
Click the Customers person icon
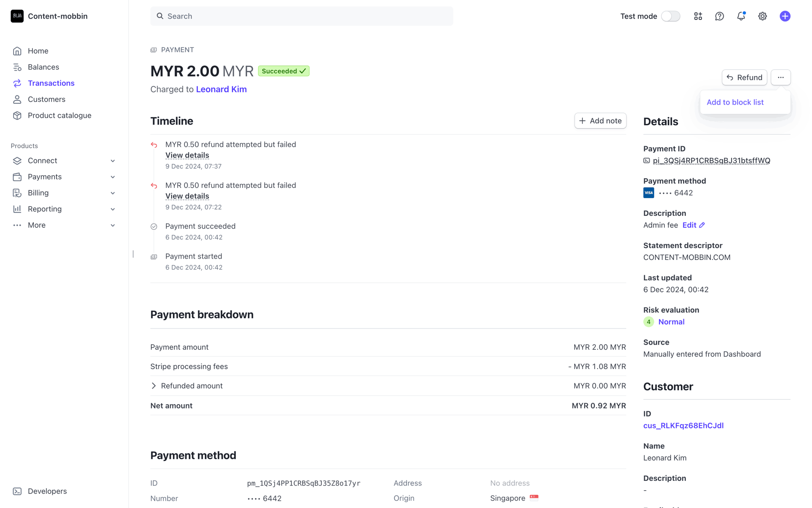tap(17, 99)
